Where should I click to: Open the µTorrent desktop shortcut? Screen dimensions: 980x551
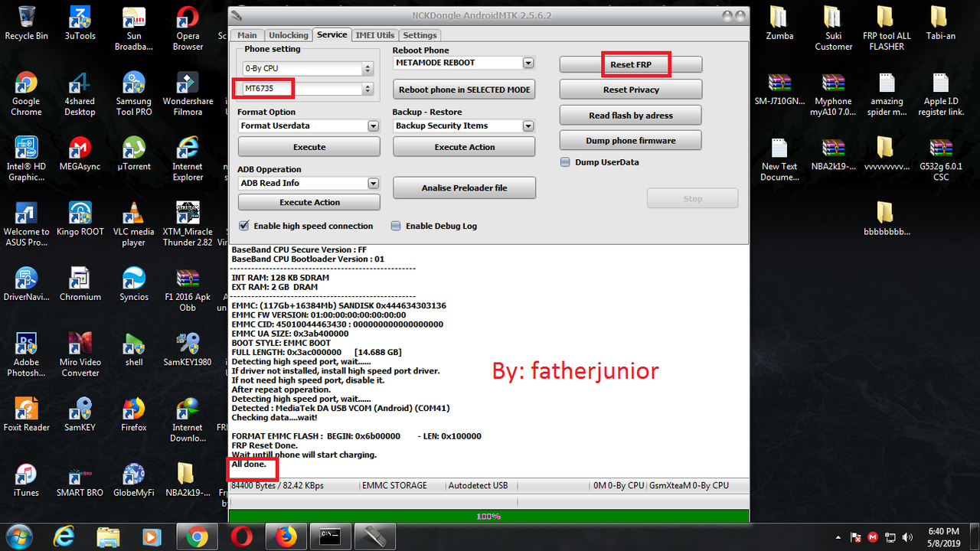pos(134,153)
